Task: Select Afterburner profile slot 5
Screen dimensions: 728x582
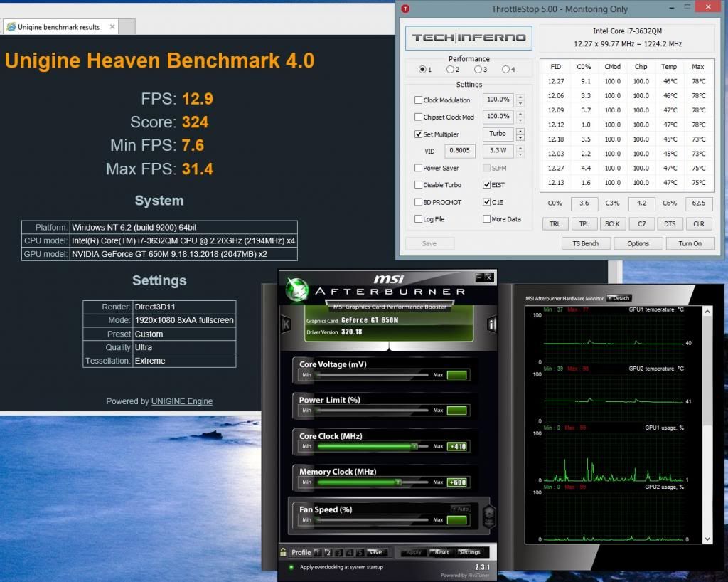Action: click(x=360, y=552)
